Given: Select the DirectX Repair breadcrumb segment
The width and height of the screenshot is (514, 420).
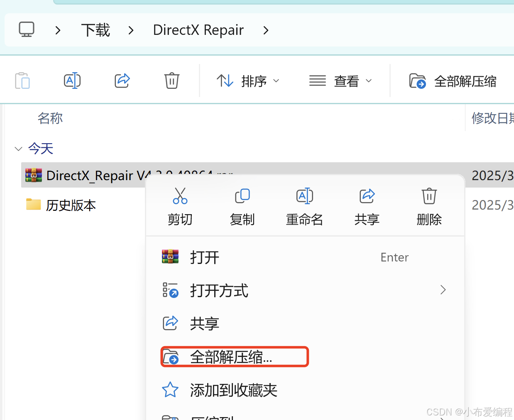Looking at the screenshot, I should [198, 30].
